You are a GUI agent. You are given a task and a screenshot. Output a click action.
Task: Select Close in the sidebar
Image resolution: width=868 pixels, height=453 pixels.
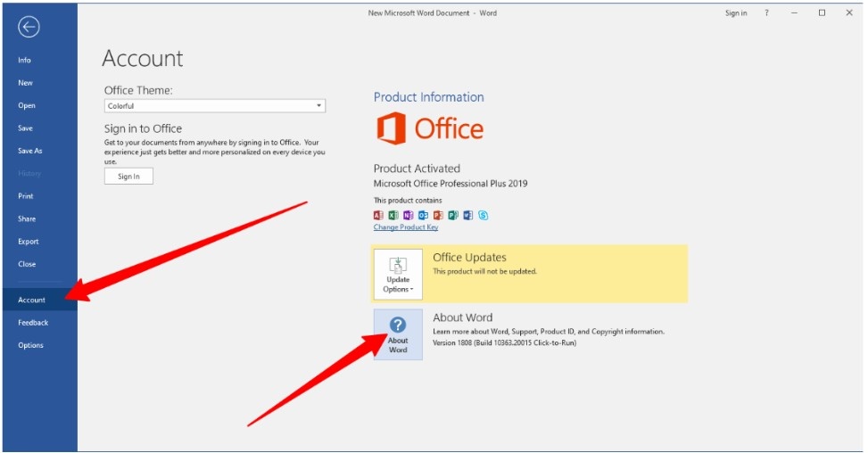(27, 264)
